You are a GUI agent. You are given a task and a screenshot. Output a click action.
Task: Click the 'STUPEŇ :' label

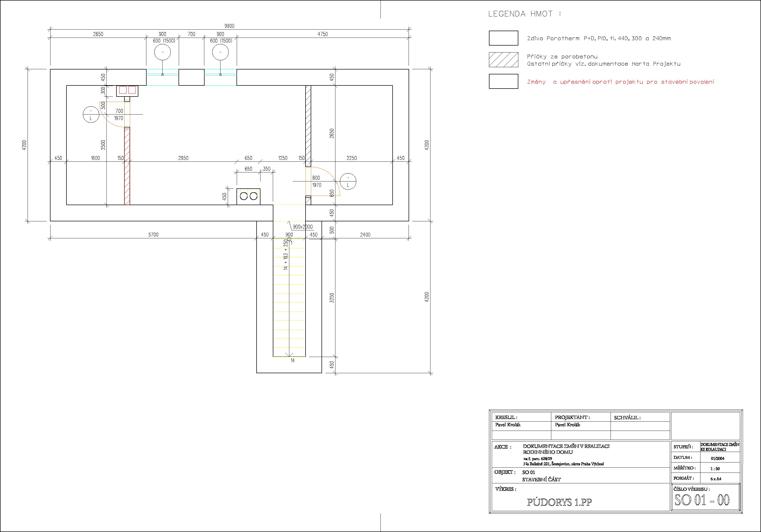tap(683, 447)
